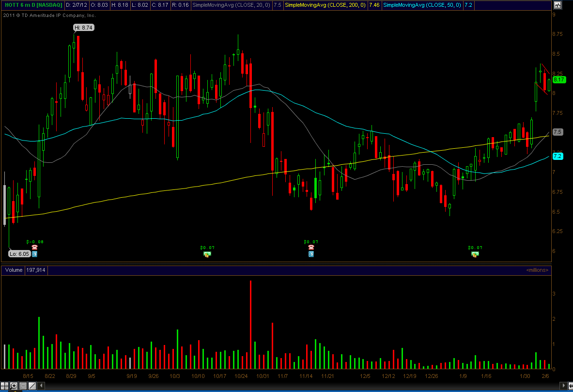Click the $-0.08 earnings label

tap(35, 242)
